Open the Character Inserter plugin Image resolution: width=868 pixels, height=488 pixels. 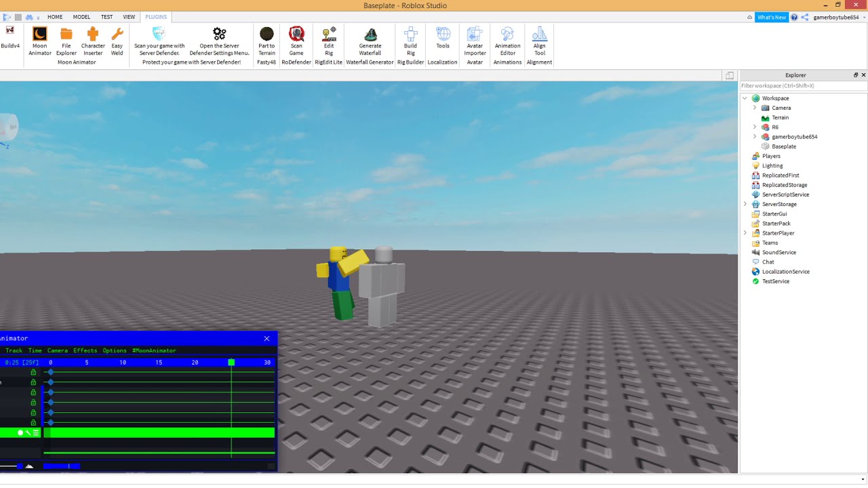[x=93, y=41]
